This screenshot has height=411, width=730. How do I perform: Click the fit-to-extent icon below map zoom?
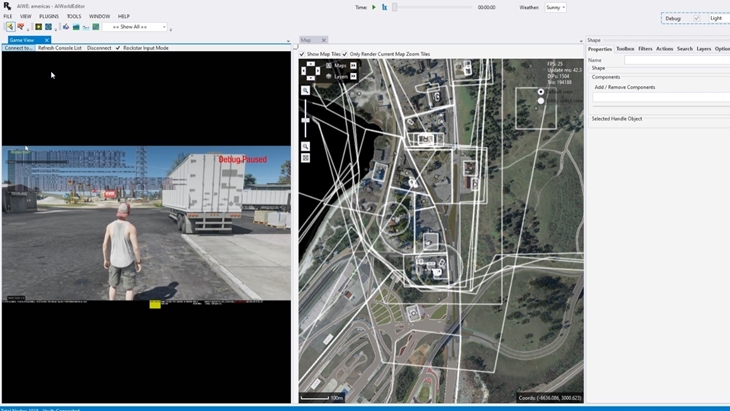(x=306, y=158)
